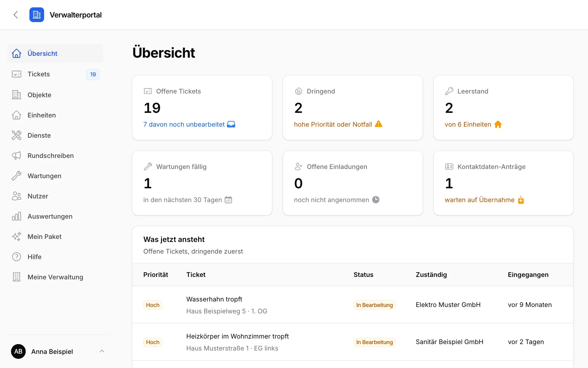The width and height of the screenshot is (588, 368).
Task: Click the Mein Paket sparkle icon
Action: click(x=17, y=236)
